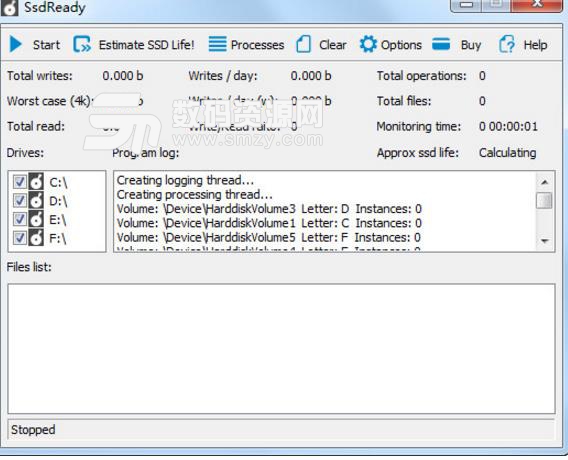Click the Start button label
The height and width of the screenshot is (460, 568).
(46, 45)
